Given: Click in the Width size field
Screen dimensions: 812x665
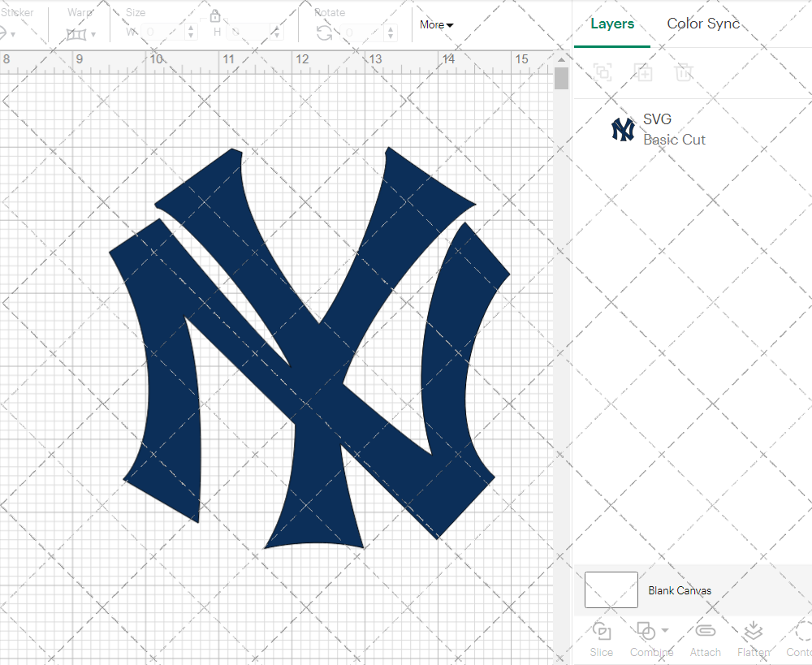Looking at the screenshot, I should click(162, 32).
